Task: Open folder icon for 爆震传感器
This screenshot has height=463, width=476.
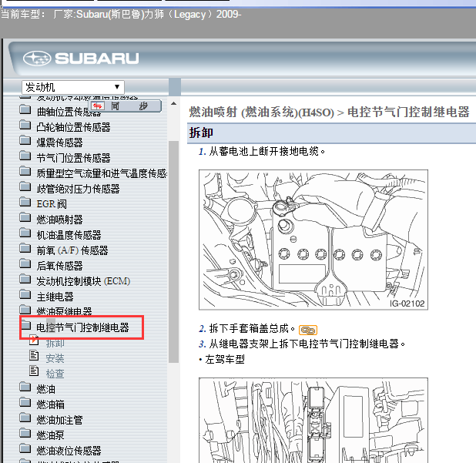Action: click(25, 140)
